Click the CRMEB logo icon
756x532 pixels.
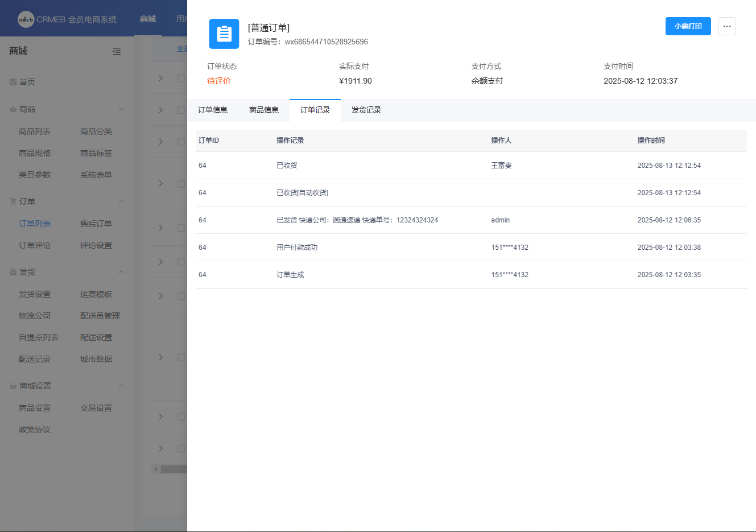pos(26,19)
